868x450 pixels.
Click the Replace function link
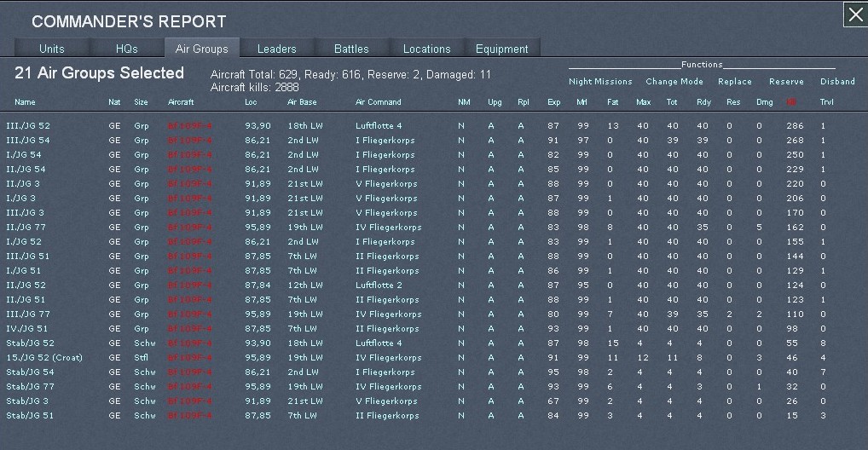pos(734,82)
